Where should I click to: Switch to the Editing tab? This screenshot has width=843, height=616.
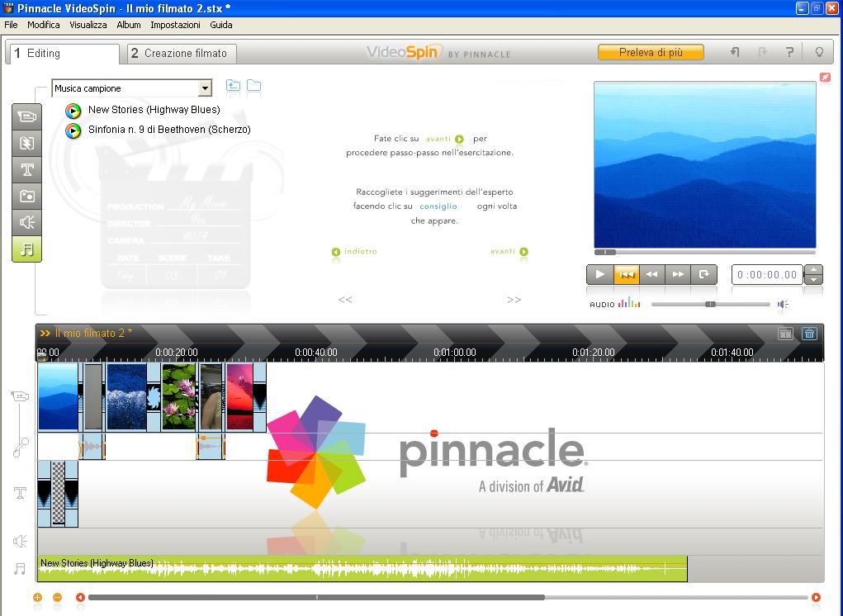click(x=63, y=53)
